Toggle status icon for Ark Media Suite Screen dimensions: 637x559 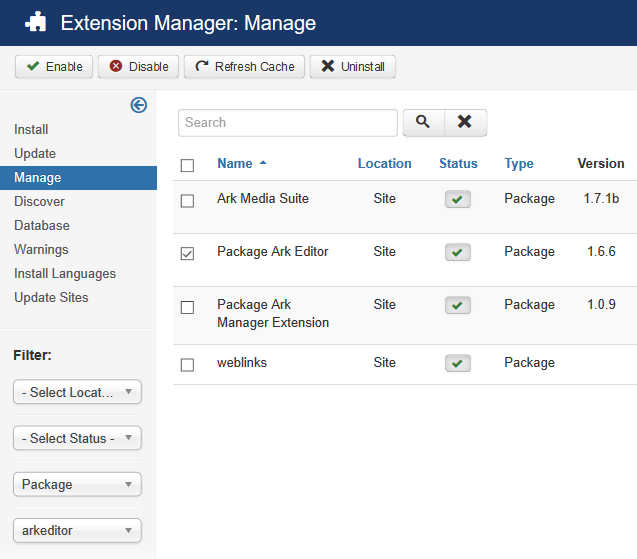[458, 199]
